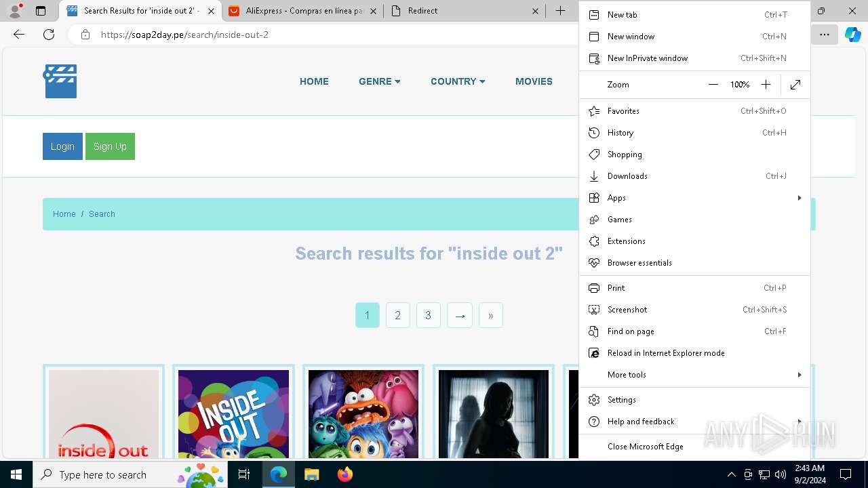Click the Edge settings ellipsis button
Image resolution: width=868 pixels, height=488 pixels.
click(x=825, y=35)
